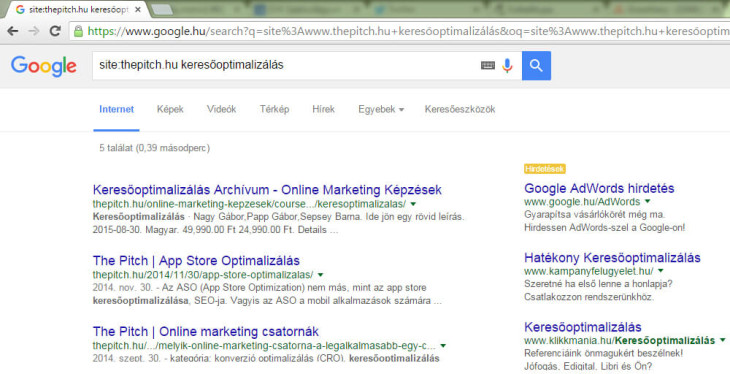The width and height of the screenshot is (730, 374).
Task: Click snippet text 'Nagy Gábor,Papp Gábor,Sepsey Barna'
Action: coord(277,217)
